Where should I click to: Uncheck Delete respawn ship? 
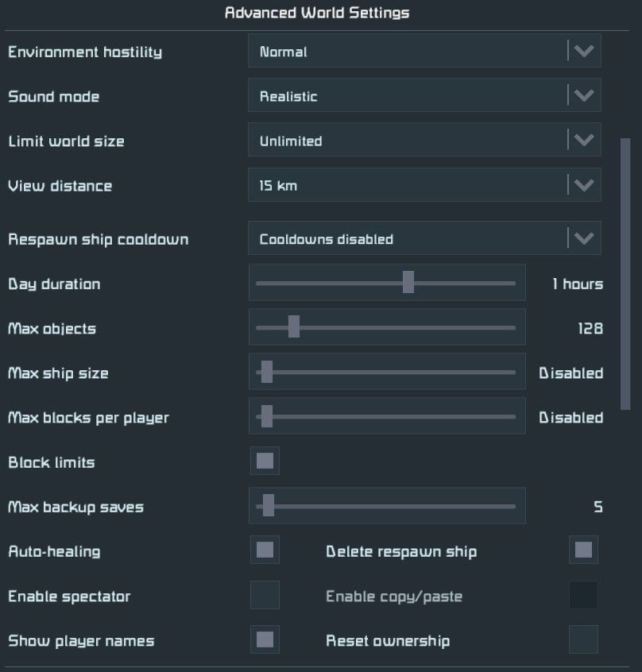[583, 551]
